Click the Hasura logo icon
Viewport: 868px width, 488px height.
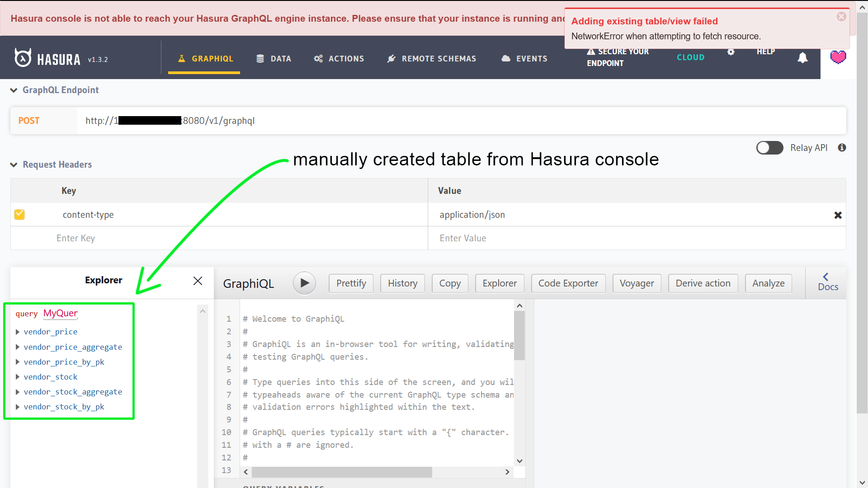(x=22, y=57)
